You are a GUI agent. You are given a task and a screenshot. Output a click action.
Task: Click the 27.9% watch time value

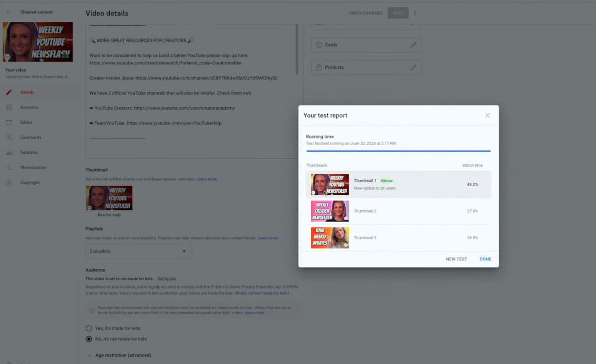tap(472, 211)
